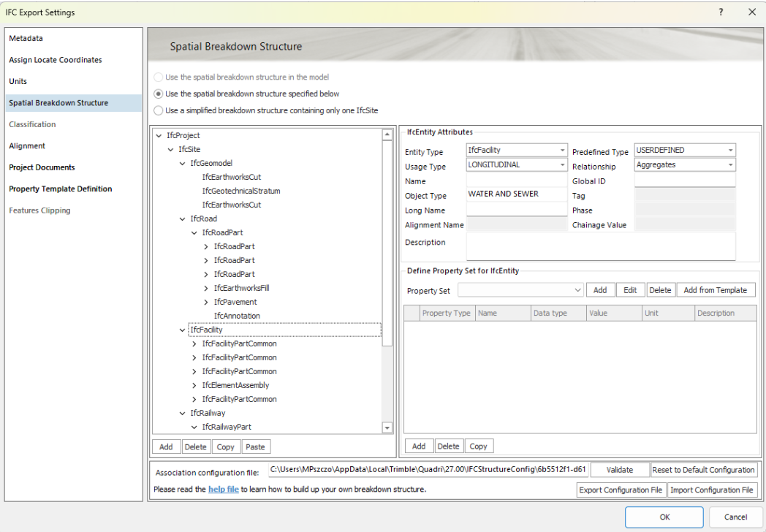
Task: Open the Project Documents page
Action: click(42, 167)
